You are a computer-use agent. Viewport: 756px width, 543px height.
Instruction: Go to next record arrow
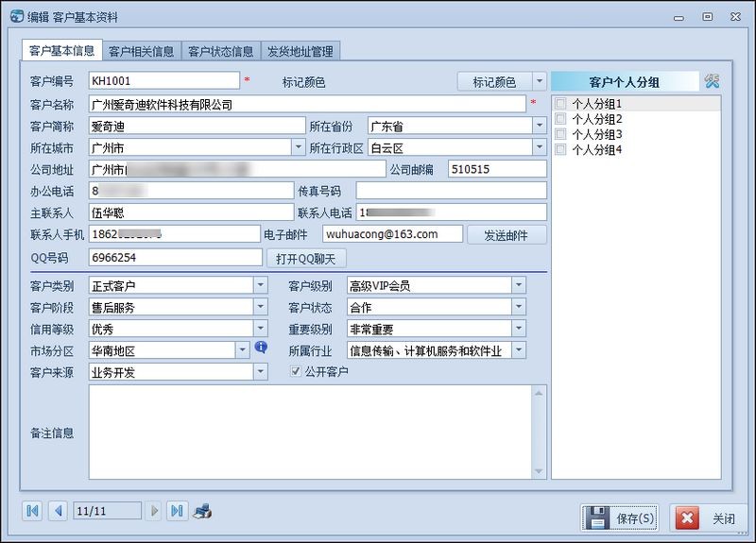(x=154, y=511)
